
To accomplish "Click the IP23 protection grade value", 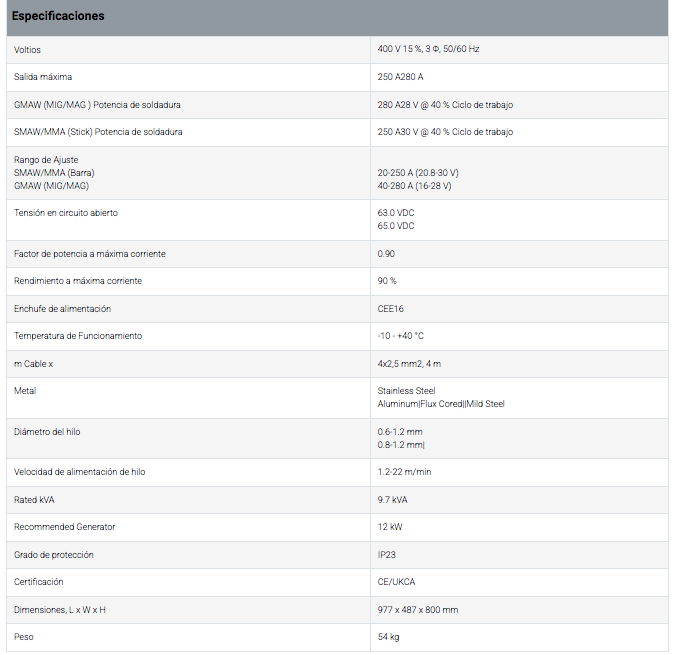I will [x=387, y=555].
